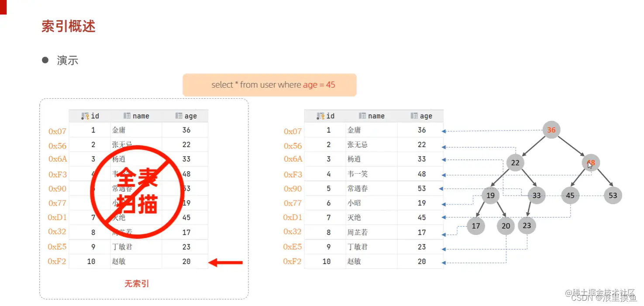644x306 pixels.
Task: Click 灭绝 in the table beside the tree
Action: point(354,217)
